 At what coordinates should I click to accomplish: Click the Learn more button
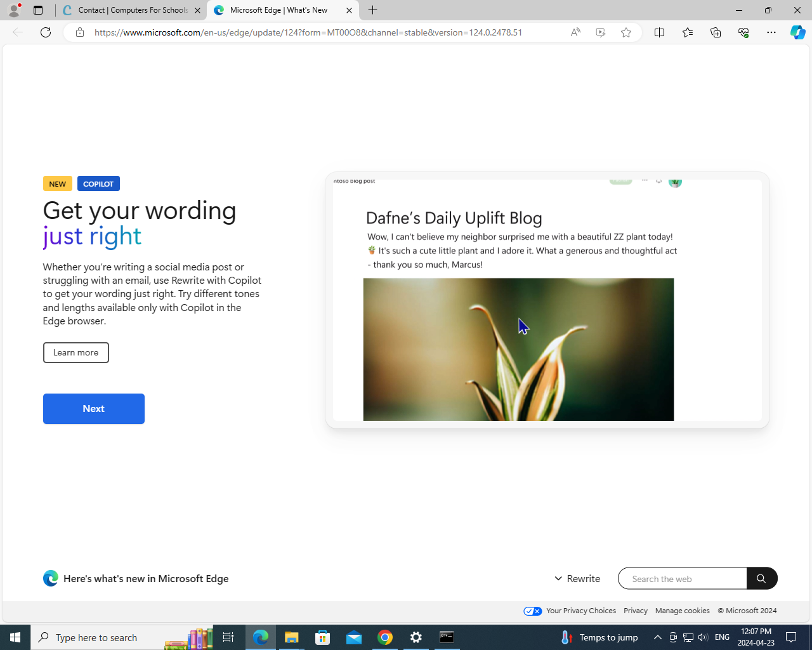coord(75,353)
